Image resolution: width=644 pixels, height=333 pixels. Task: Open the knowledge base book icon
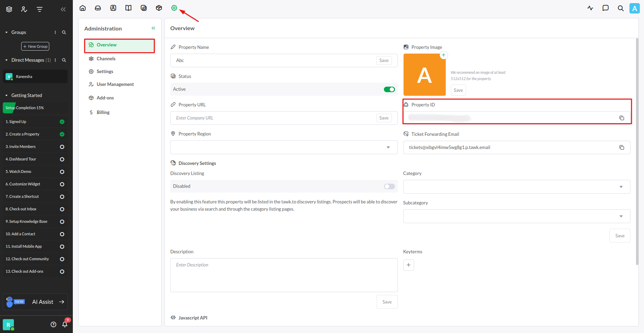(128, 8)
